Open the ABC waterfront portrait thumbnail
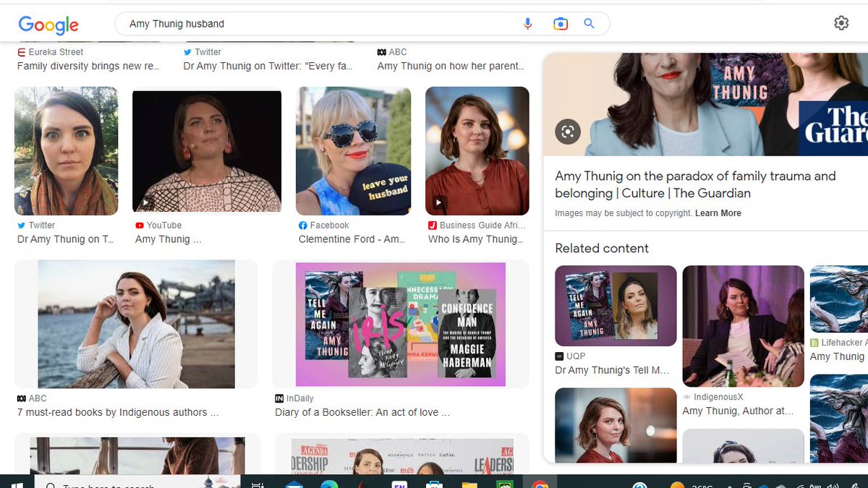This screenshot has width=868, height=488. (x=136, y=324)
